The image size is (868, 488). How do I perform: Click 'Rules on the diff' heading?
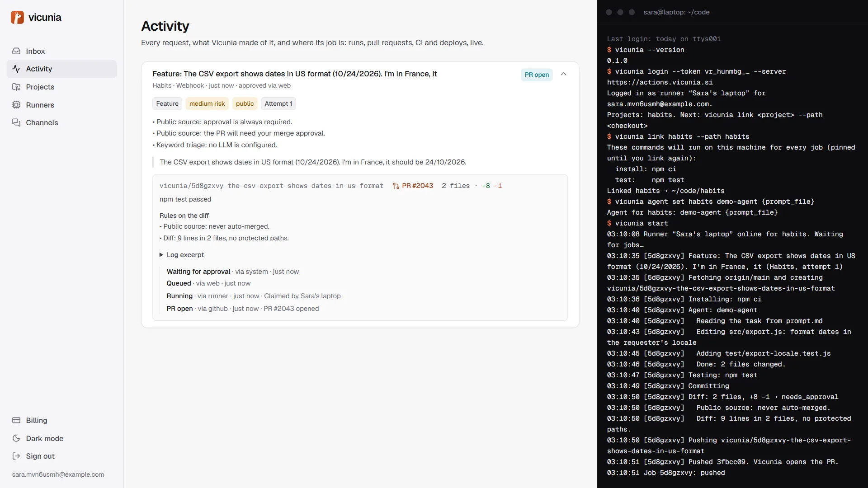pyautogui.click(x=184, y=216)
